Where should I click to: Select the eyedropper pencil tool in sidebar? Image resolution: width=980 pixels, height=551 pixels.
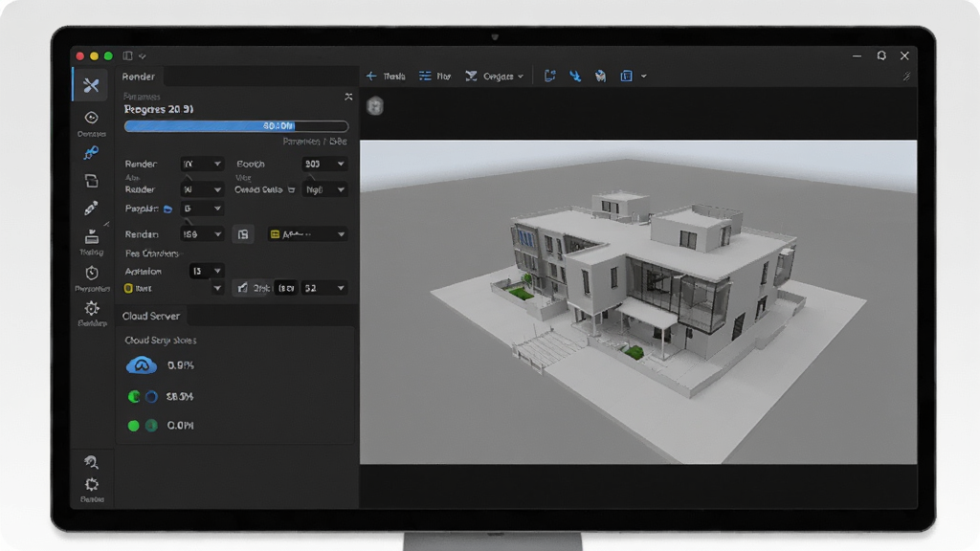pos(91,208)
